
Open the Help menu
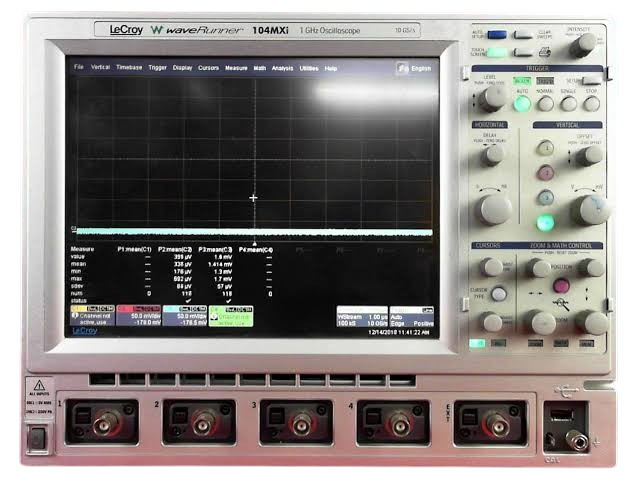coord(331,69)
